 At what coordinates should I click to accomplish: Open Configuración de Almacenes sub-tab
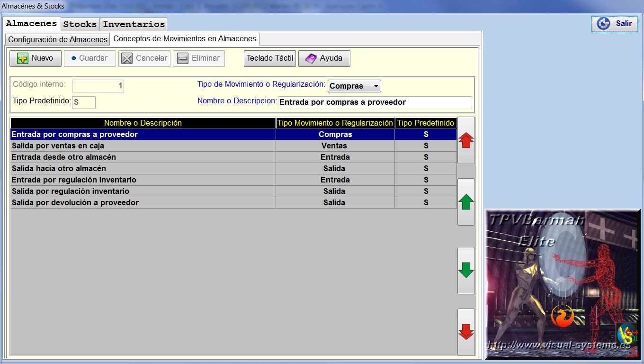coord(58,39)
